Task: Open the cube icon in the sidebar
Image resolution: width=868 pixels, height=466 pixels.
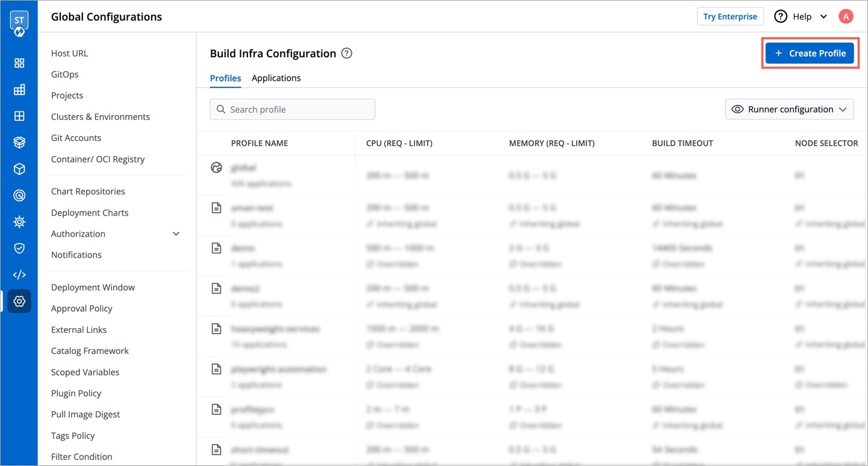Action: tap(19, 169)
